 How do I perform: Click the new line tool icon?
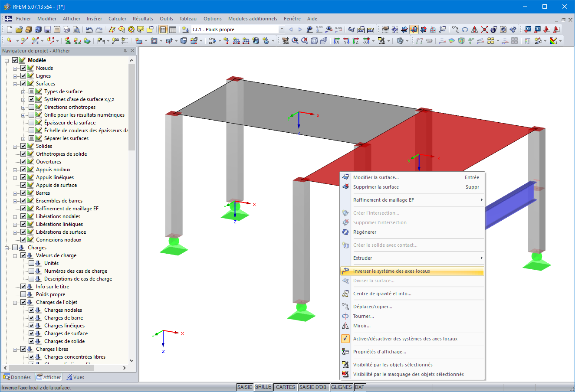pos(25,41)
